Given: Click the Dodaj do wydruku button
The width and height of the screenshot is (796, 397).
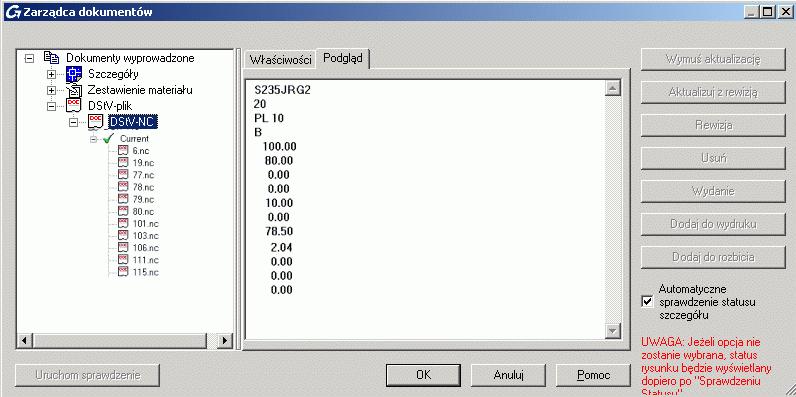Looking at the screenshot, I should [x=713, y=224].
